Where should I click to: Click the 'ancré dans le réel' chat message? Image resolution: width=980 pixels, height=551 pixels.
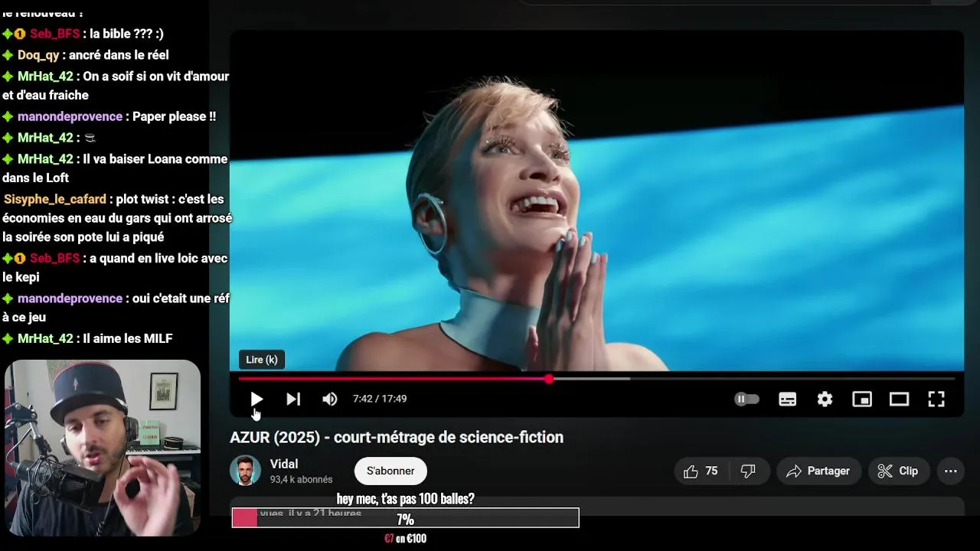119,55
